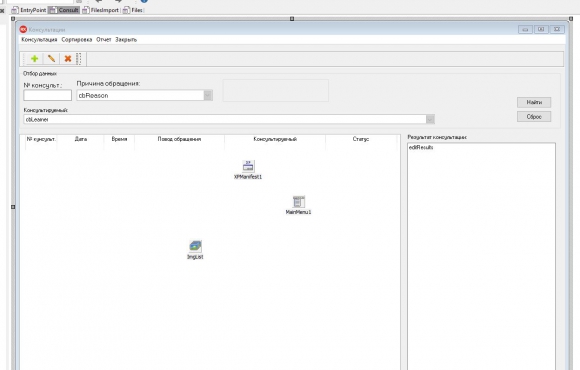Click the empty panel beside cbReason
Screen dimensions: 580x370
(276, 90)
